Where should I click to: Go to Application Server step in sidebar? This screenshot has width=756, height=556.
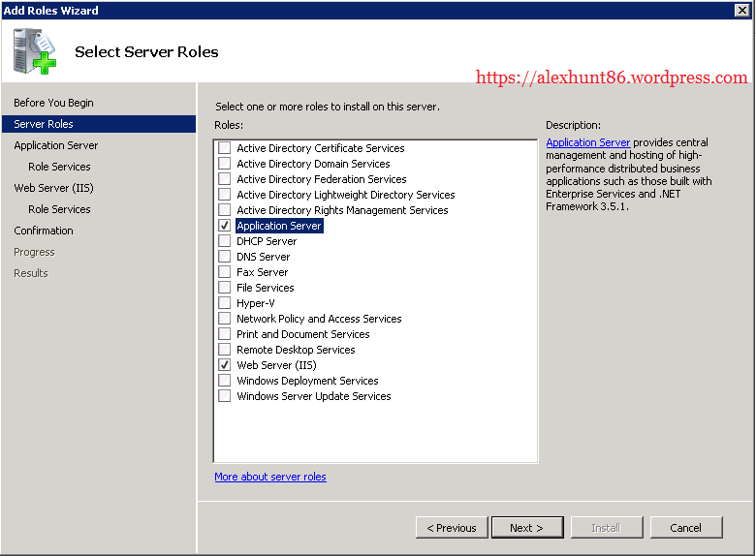click(x=56, y=145)
